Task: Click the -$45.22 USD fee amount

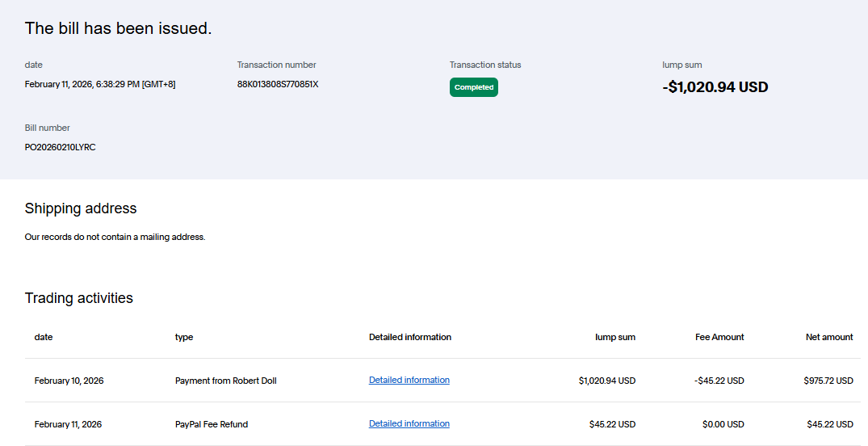Action: (719, 381)
